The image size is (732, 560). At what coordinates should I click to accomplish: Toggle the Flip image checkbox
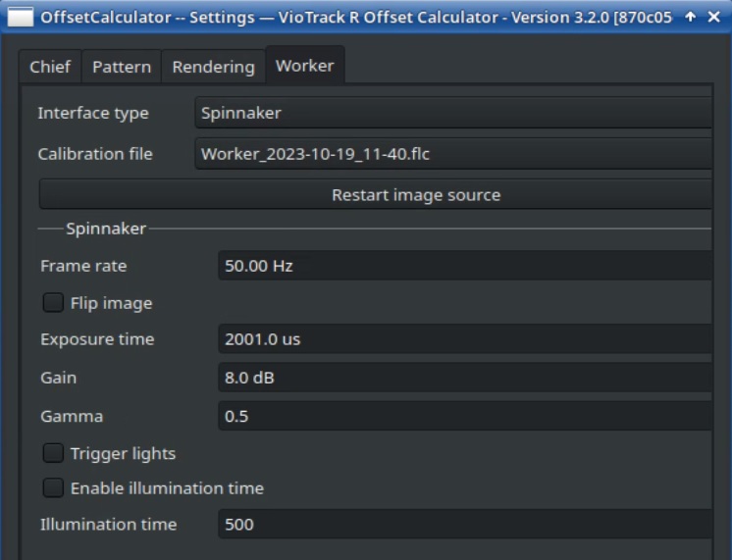pyautogui.click(x=53, y=303)
